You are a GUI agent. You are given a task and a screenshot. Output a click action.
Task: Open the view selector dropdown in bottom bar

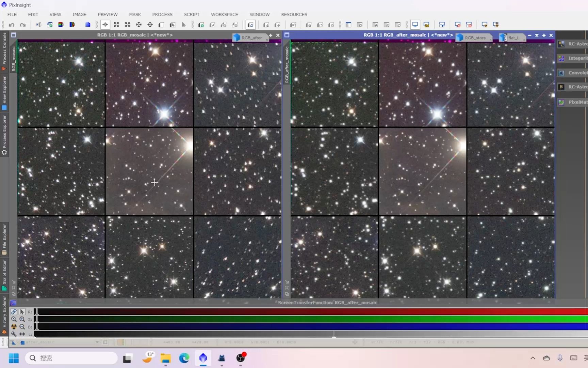pyautogui.click(x=97, y=342)
